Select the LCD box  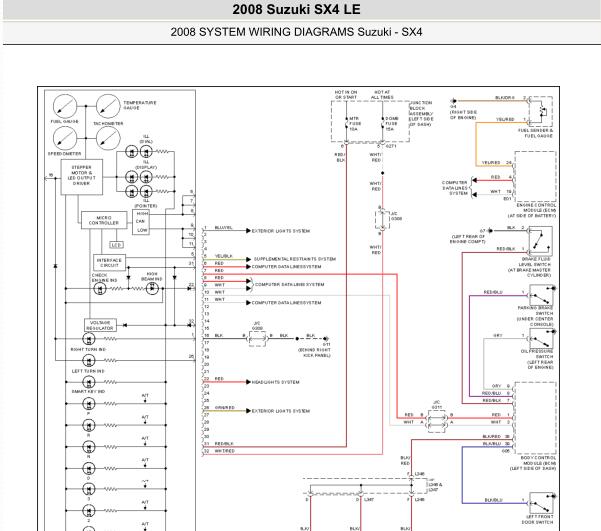(x=116, y=245)
